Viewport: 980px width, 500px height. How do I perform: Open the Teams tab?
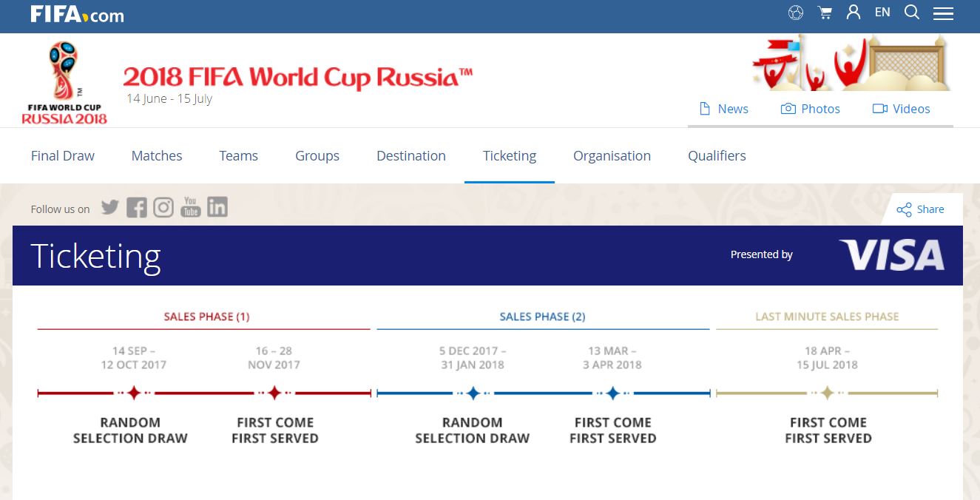(x=238, y=155)
